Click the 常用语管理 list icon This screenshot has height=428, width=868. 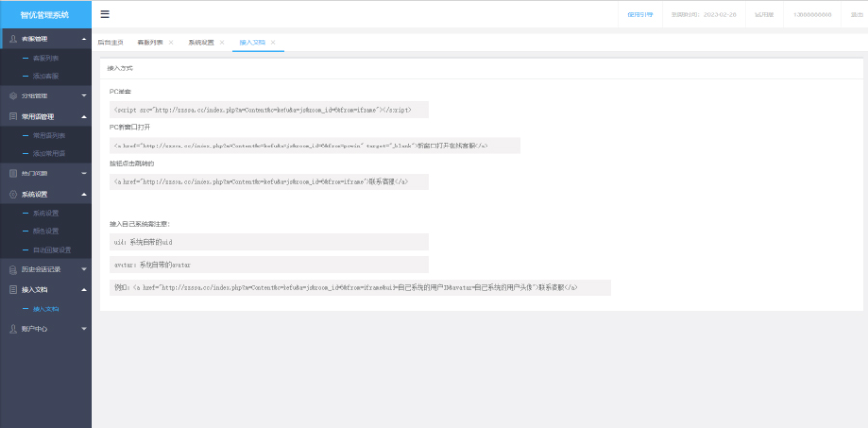14,117
